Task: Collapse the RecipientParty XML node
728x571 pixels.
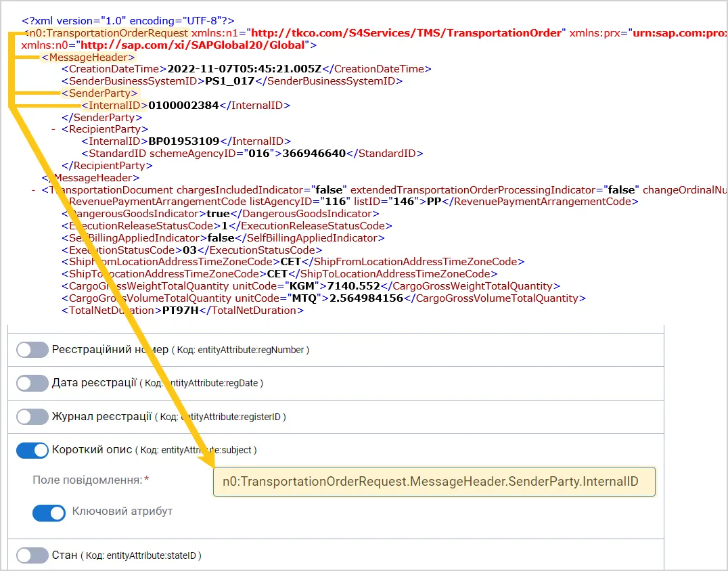Action: 54,129
